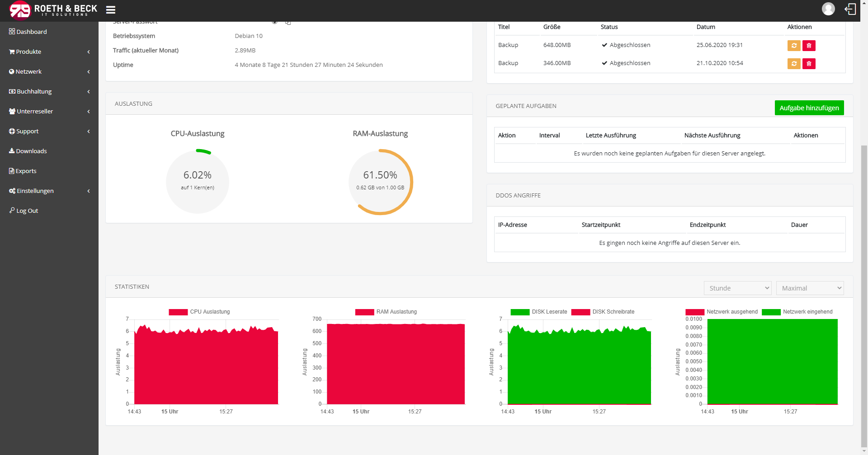Open the Stunde time range dropdown
Viewport: 868px width, 455px height.
pyautogui.click(x=737, y=288)
